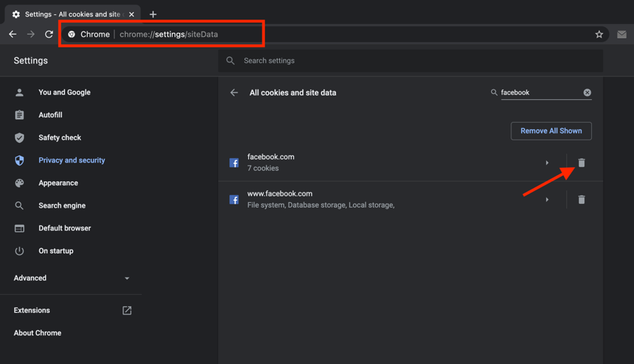Open the Autofill settings section
The height and width of the screenshot is (364, 634).
[50, 115]
